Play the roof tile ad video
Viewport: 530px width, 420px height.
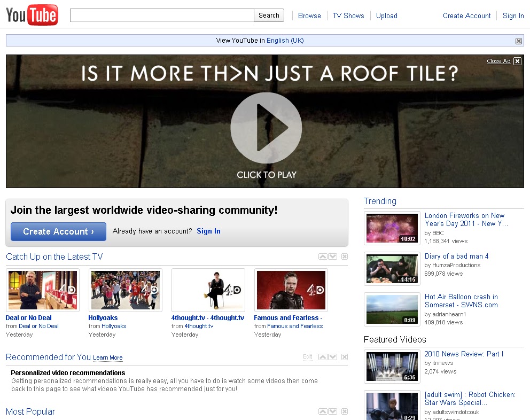pyautogui.click(x=266, y=128)
